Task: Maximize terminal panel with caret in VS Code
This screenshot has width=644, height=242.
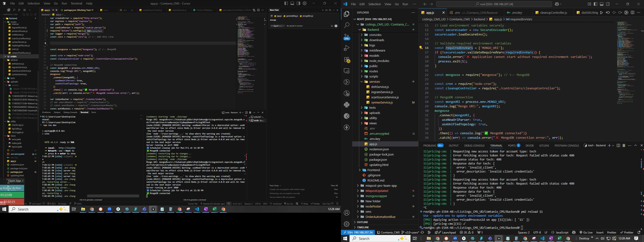Action: 635,145
